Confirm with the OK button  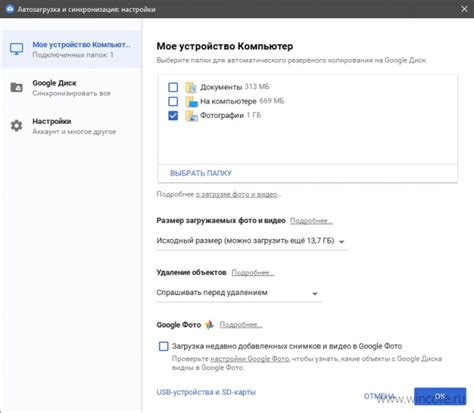pos(440,396)
